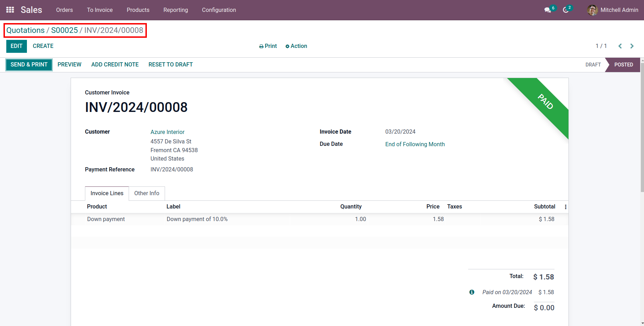Click the PREVIEW button
The image size is (644, 326).
pos(70,65)
